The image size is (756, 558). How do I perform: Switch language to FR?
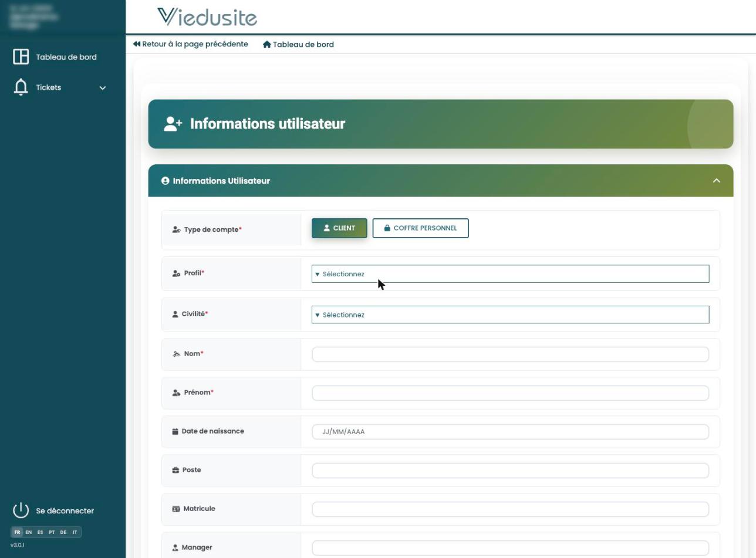17,532
